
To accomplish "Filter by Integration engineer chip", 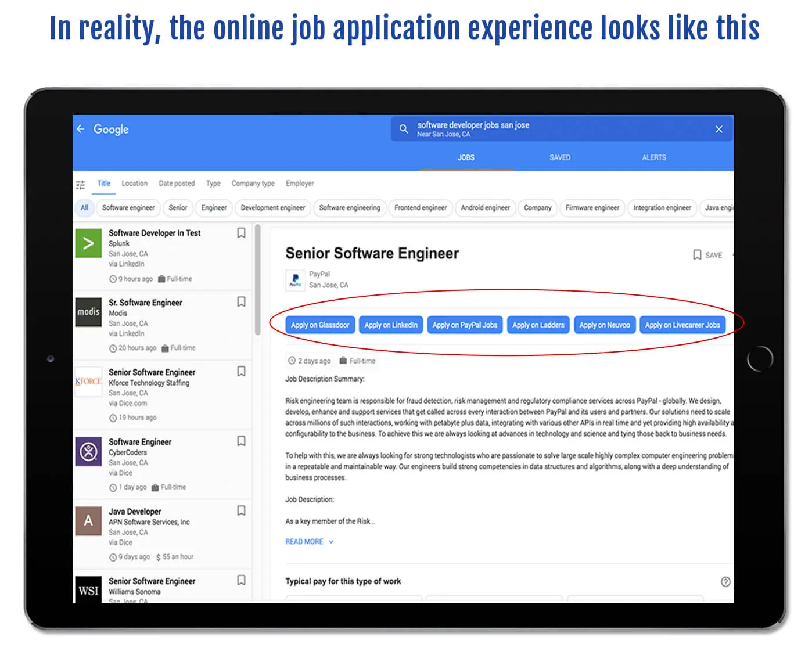I will click(x=662, y=208).
